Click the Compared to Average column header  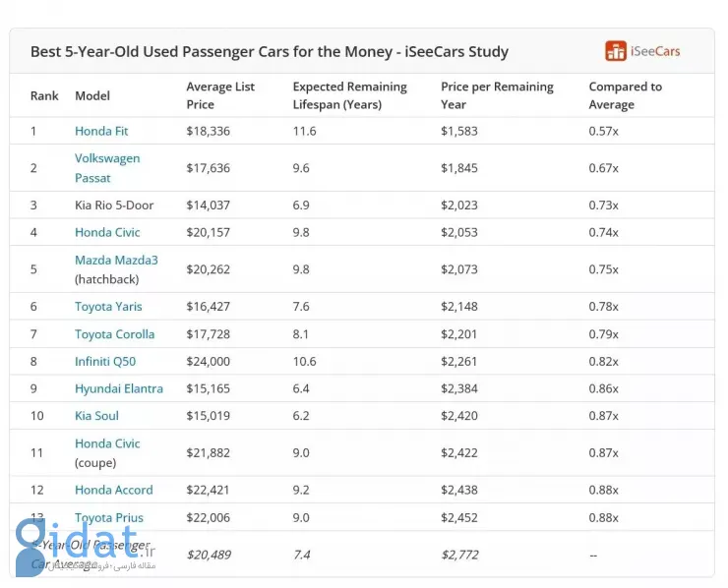[x=626, y=95]
